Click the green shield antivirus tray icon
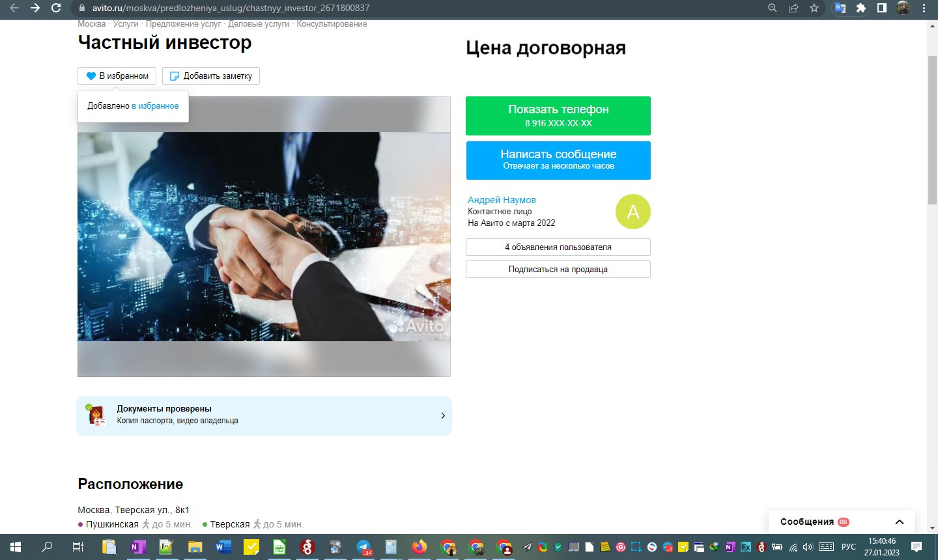The width and height of the screenshot is (938, 560). click(558, 547)
